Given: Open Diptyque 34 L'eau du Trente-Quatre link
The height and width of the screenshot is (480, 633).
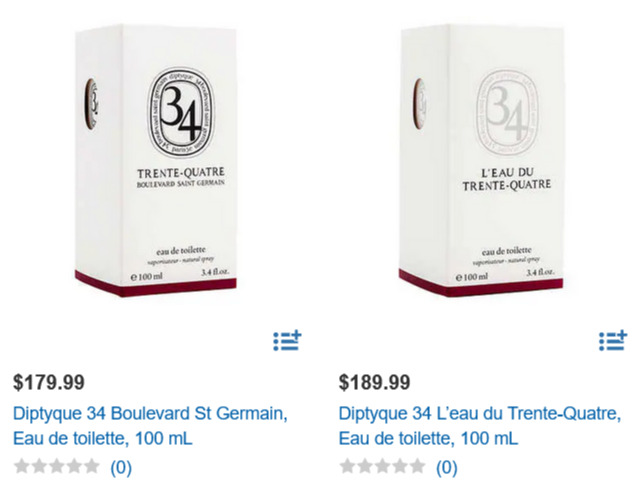Looking at the screenshot, I should [480, 426].
